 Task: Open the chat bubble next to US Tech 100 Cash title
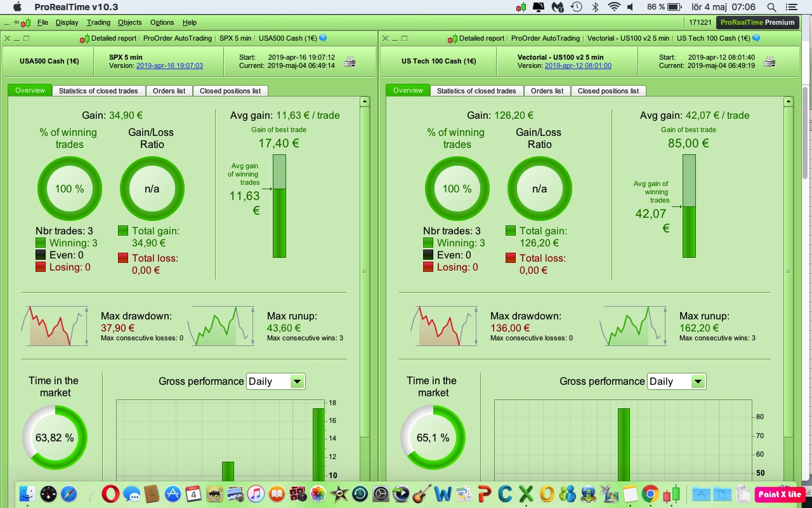tap(756, 38)
